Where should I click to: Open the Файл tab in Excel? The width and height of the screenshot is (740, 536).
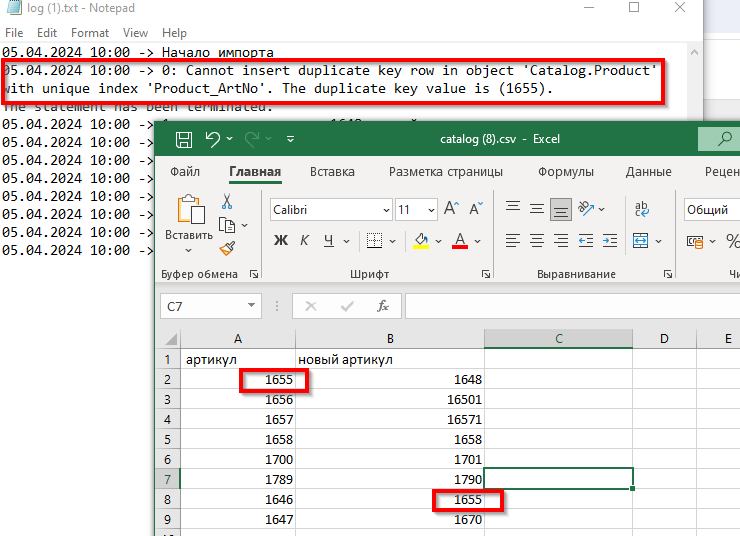[x=185, y=172]
